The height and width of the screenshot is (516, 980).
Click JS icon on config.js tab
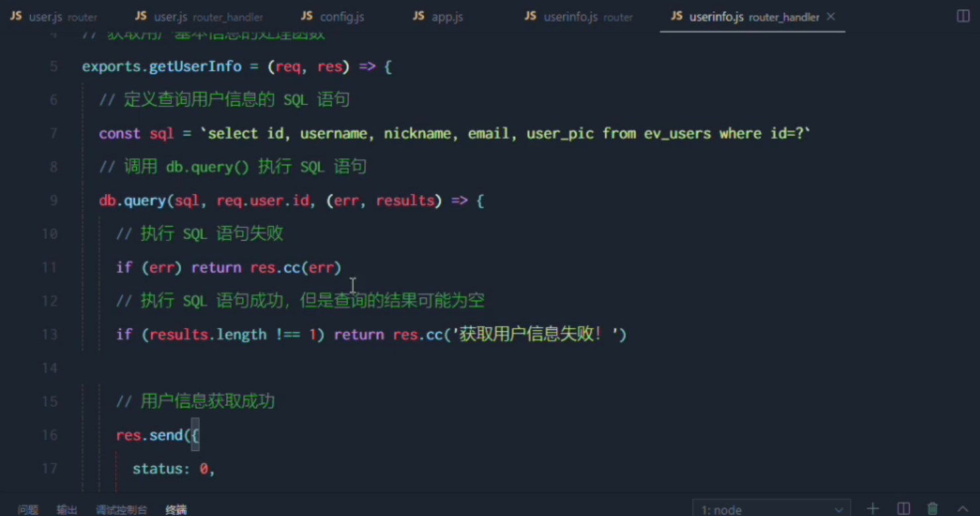307,16
